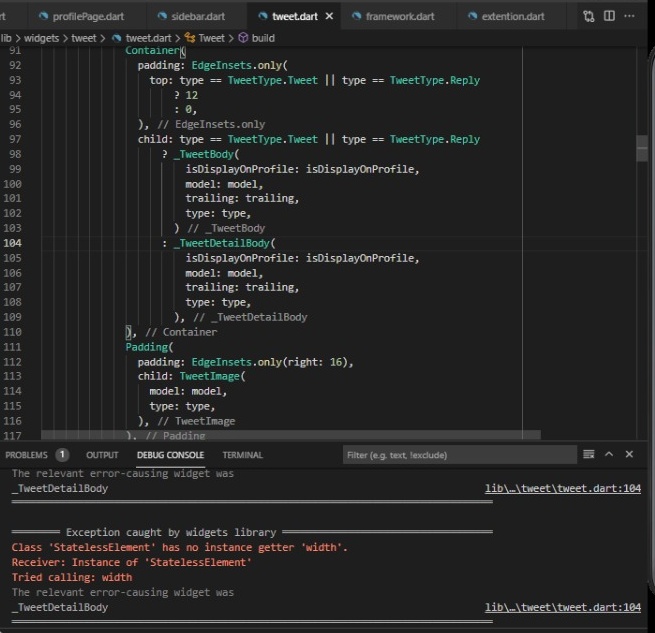Open the Tweet class breadcrumb

click(211, 38)
